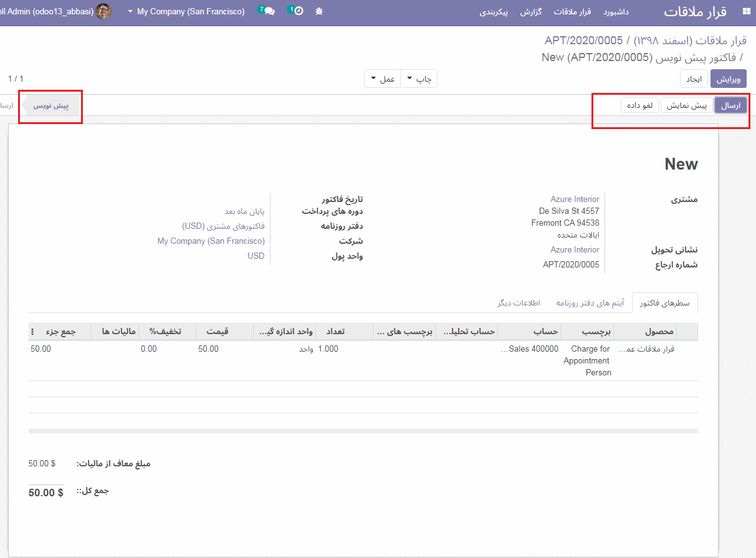Sort by the تخفیف% column header
Viewport: 756px width, 558px height.
tap(167, 332)
